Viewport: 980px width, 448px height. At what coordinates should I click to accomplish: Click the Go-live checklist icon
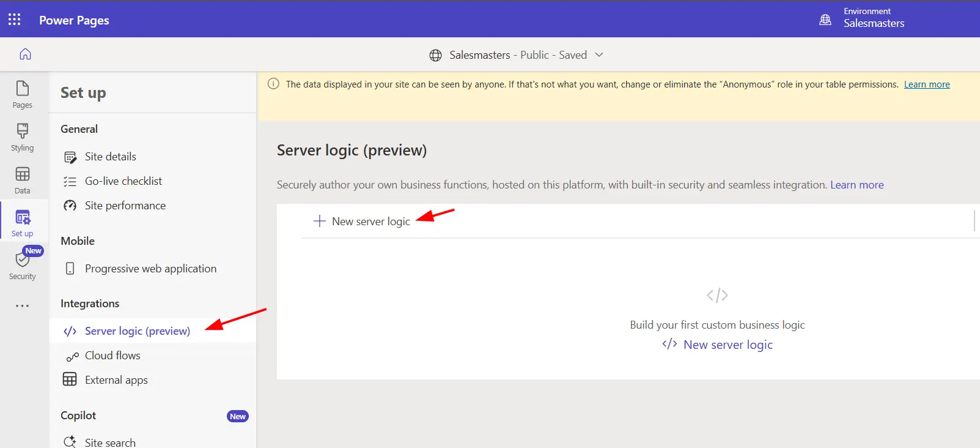click(70, 181)
